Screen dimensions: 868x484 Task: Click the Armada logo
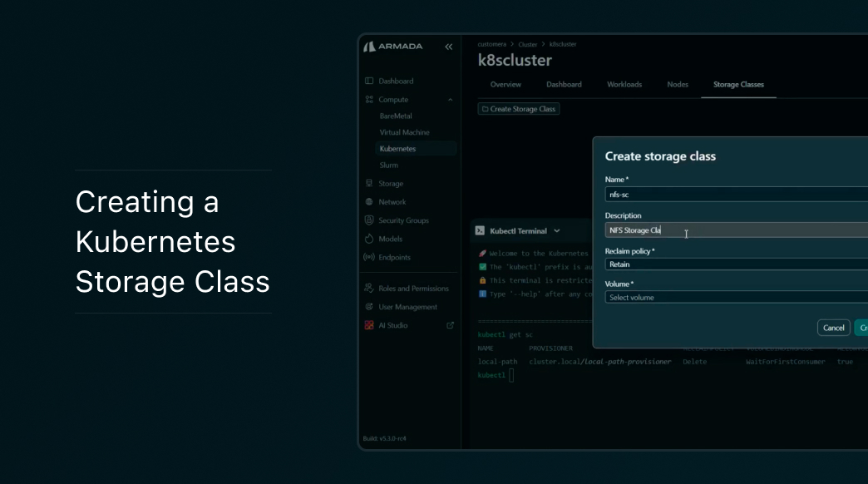click(x=393, y=47)
